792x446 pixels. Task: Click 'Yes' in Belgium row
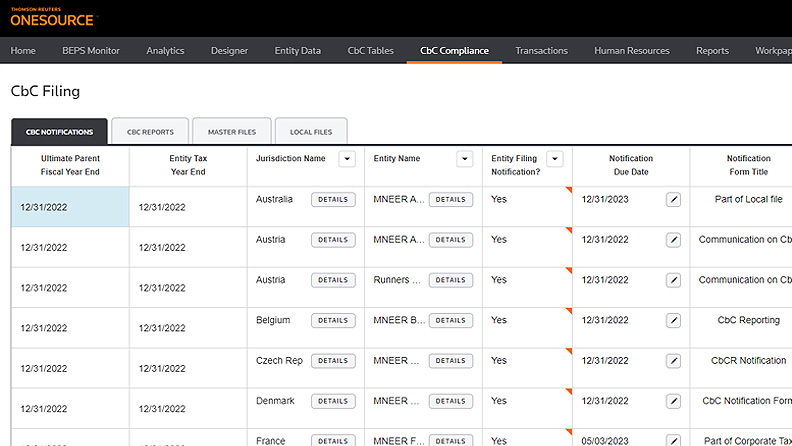(x=499, y=320)
